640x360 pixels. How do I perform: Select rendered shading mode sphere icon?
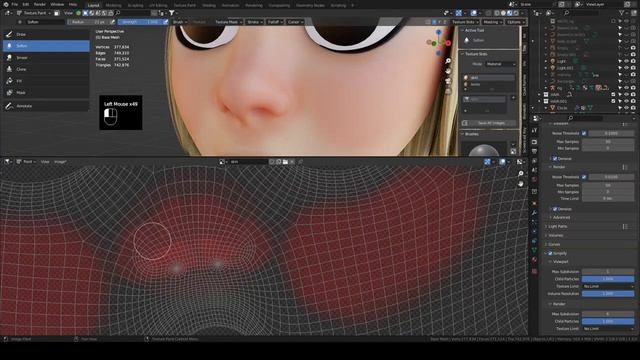click(516, 13)
